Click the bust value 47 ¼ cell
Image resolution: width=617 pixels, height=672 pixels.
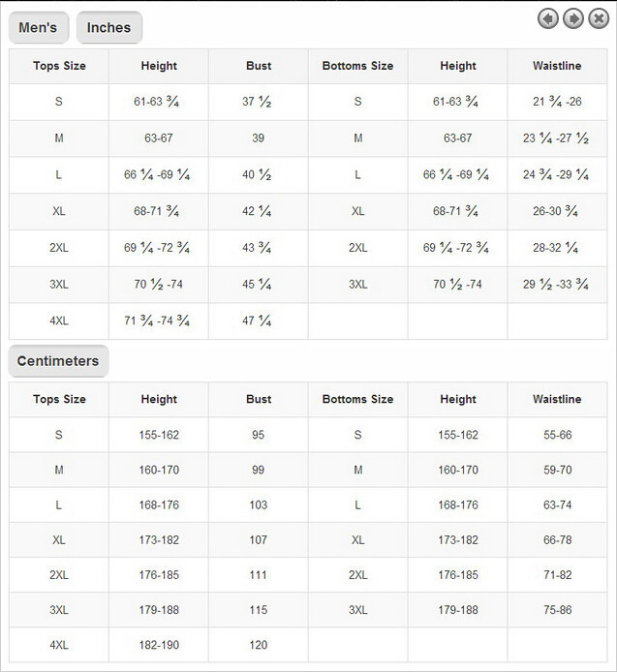click(x=259, y=321)
